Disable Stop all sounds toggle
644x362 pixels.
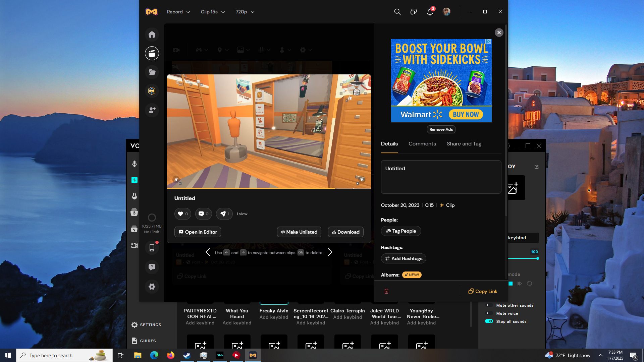click(x=489, y=321)
